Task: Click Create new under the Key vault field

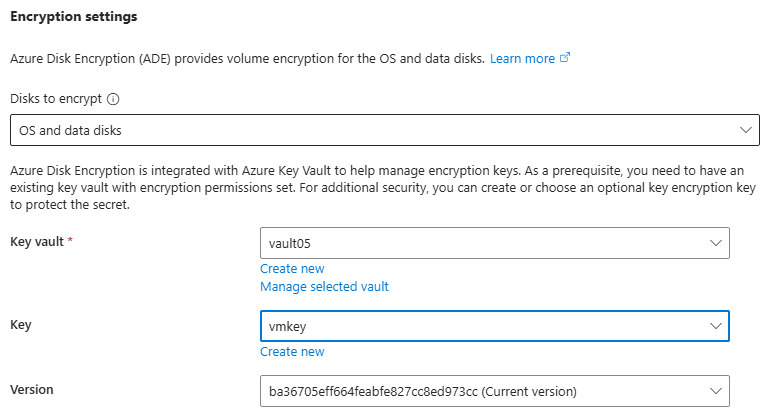Action: 292,268
